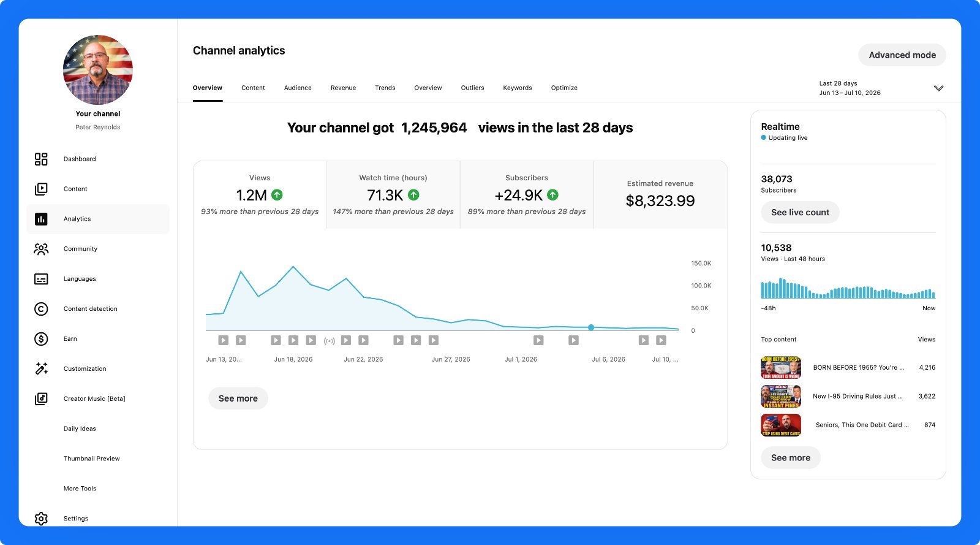This screenshot has height=545, width=980.
Task: Open the Optimize tab
Action: pos(564,88)
